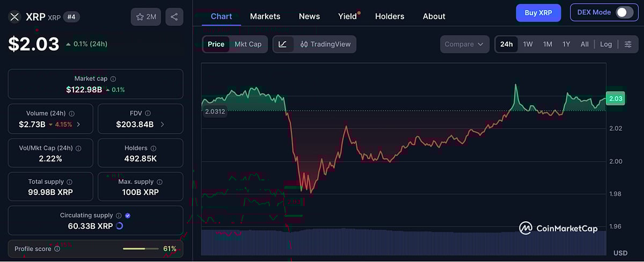Select 24h time range
The width and height of the screenshot is (644, 262).
click(507, 44)
